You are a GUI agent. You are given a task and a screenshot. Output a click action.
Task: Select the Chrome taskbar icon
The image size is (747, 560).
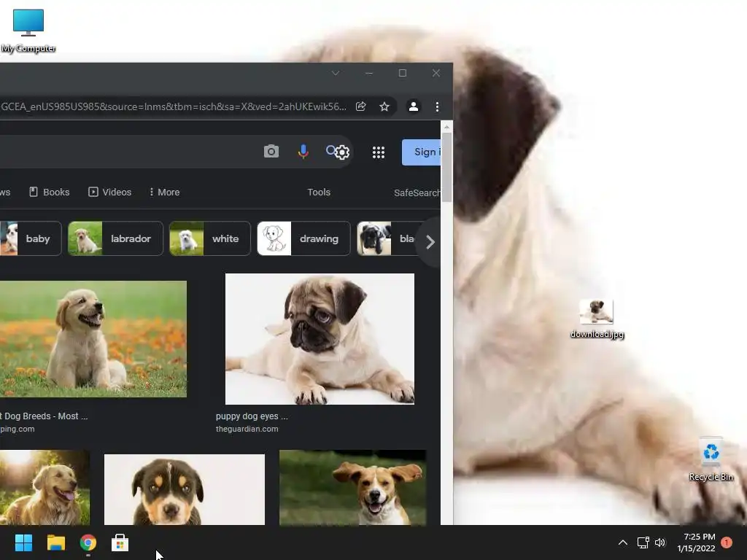pyautogui.click(x=88, y=542)
